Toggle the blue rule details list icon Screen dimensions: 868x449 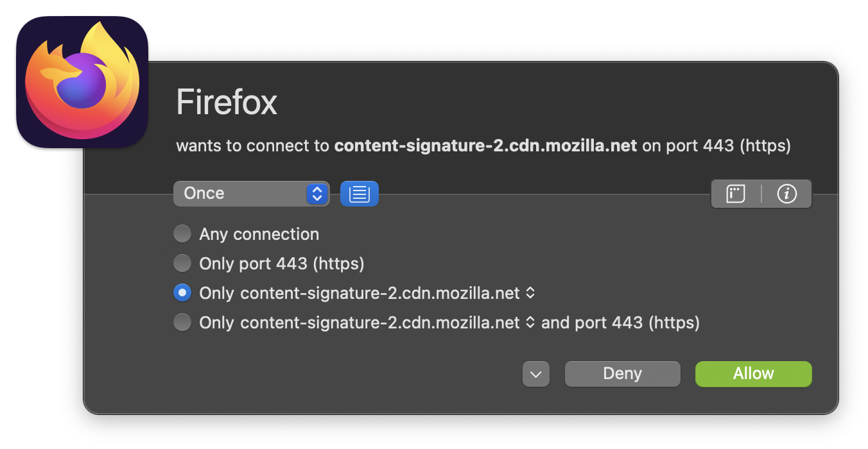(x=359, y=194)
